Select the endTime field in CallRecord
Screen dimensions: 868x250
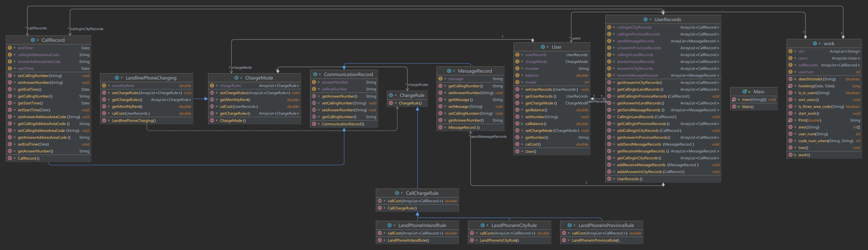point(25,48)
